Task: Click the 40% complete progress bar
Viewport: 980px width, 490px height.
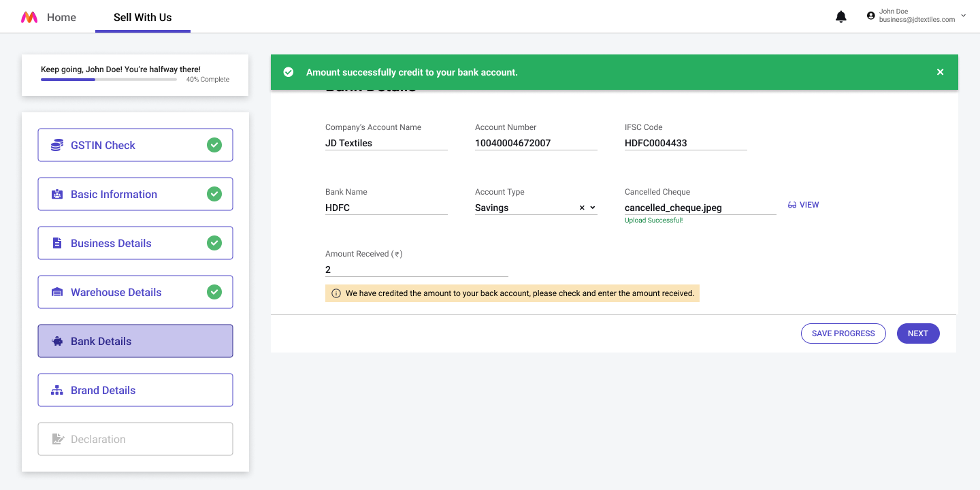Action: point(109,80)
